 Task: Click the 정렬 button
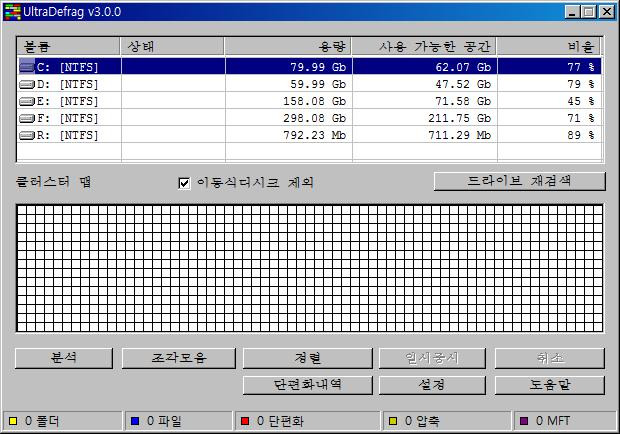[308, 358]
